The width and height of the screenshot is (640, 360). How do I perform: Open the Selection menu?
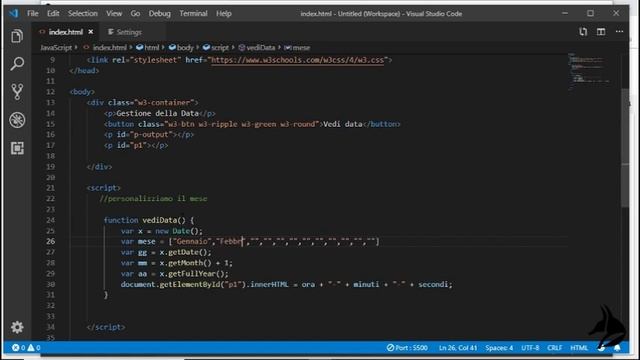[x=83, y=13]
